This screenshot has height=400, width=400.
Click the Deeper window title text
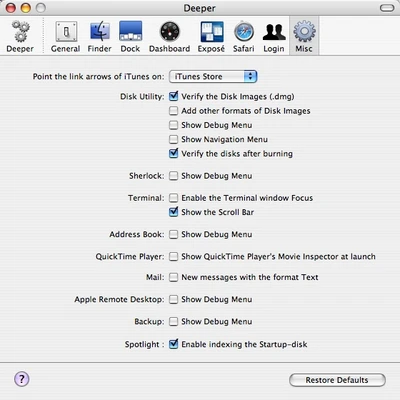pos(200,8)
